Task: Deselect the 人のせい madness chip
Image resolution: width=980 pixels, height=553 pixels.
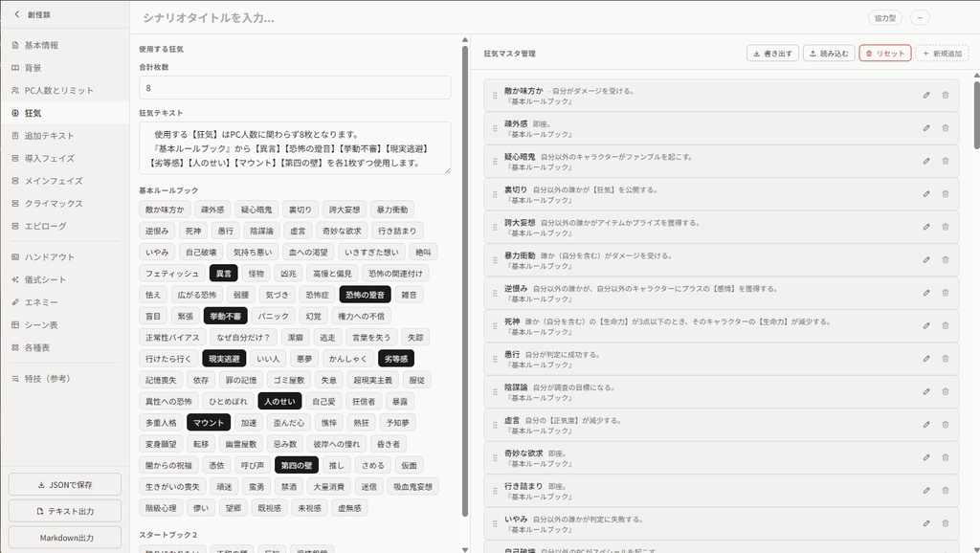Action: coord(280,401)
